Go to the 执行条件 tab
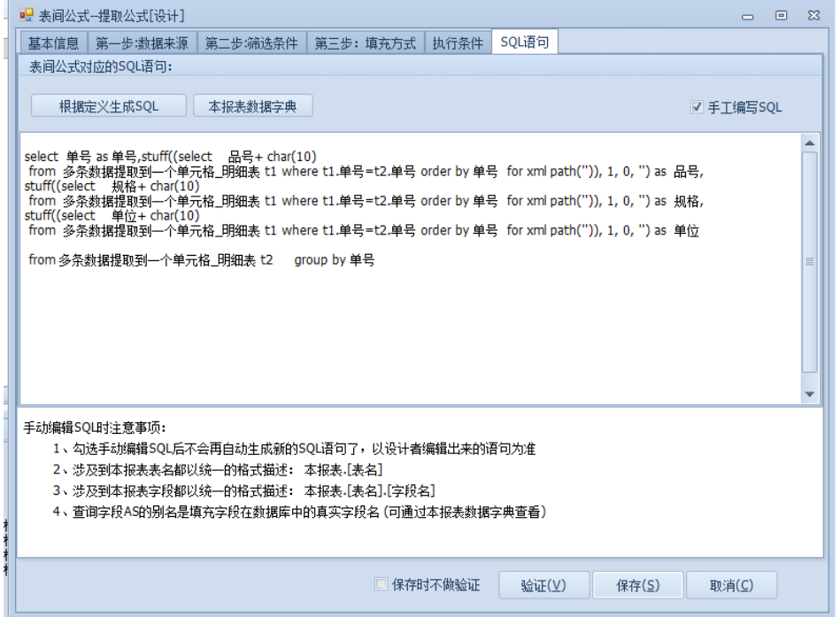The height and width of the screenshot is (617, 840). (457, 43)
